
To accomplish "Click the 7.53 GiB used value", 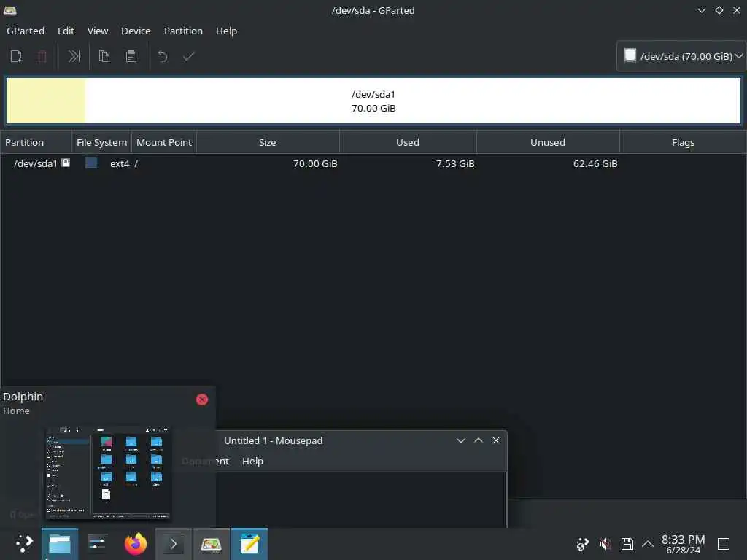I will 455,163.
